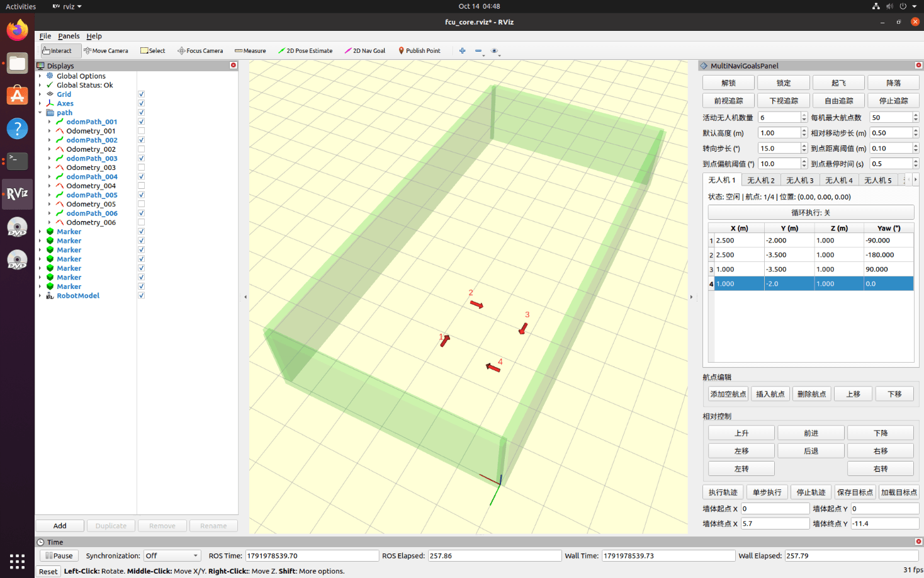The width and height of the screenshot is (924, 578).
Task: Click the 起飞 takeoff button
Action: (x=838, y=83)
